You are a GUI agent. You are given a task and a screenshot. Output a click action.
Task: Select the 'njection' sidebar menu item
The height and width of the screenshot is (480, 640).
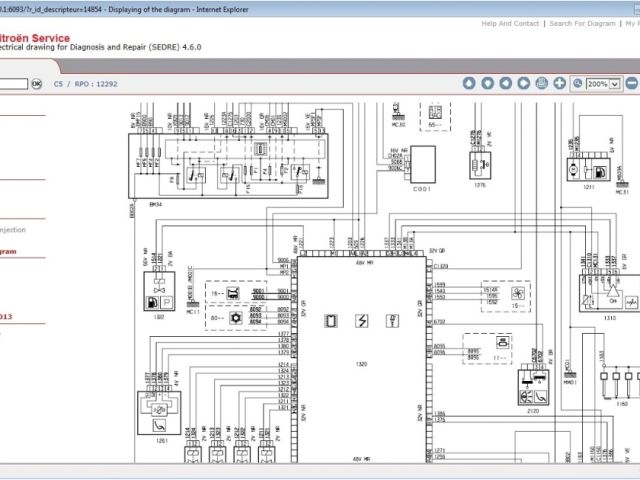tap(12, 229)
